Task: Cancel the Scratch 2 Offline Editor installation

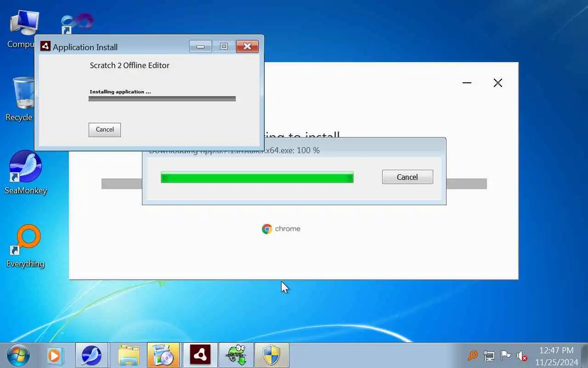Action: [105, 130]
